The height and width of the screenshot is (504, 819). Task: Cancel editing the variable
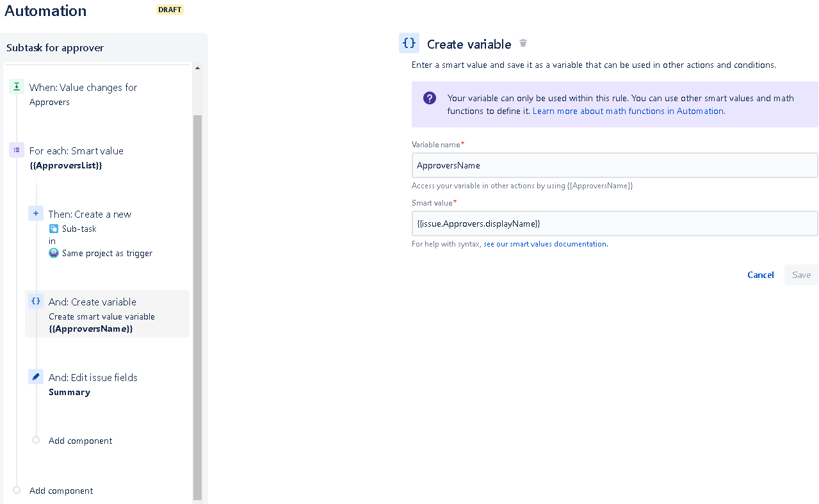pos(760,274)
